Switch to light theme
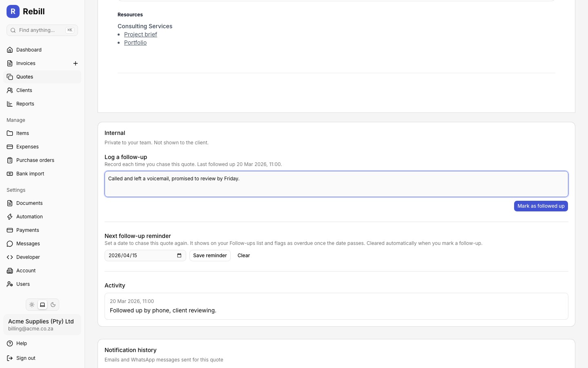This screenshot has height=368, width=588. click(x=32, y=305)
